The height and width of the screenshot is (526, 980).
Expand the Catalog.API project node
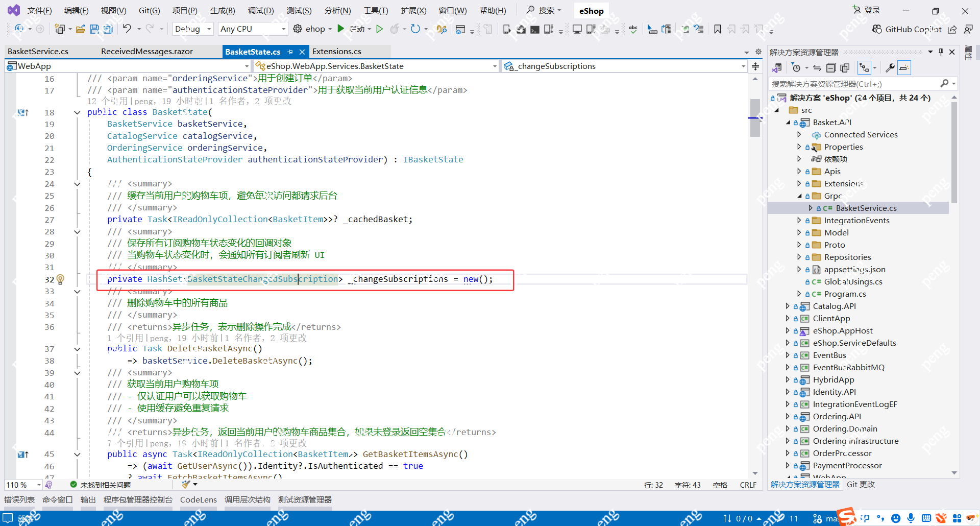click(x=787, y=306)
